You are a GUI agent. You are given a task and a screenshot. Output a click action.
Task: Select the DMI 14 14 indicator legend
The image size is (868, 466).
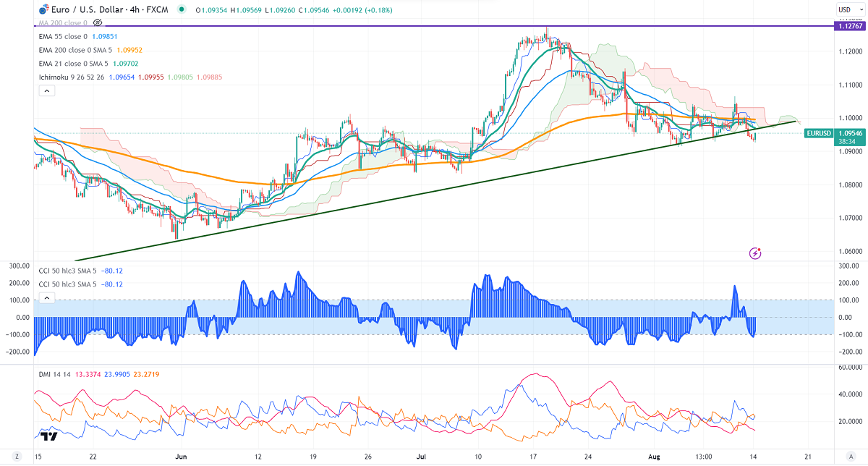pyautogui.click(x=55, y=373)
